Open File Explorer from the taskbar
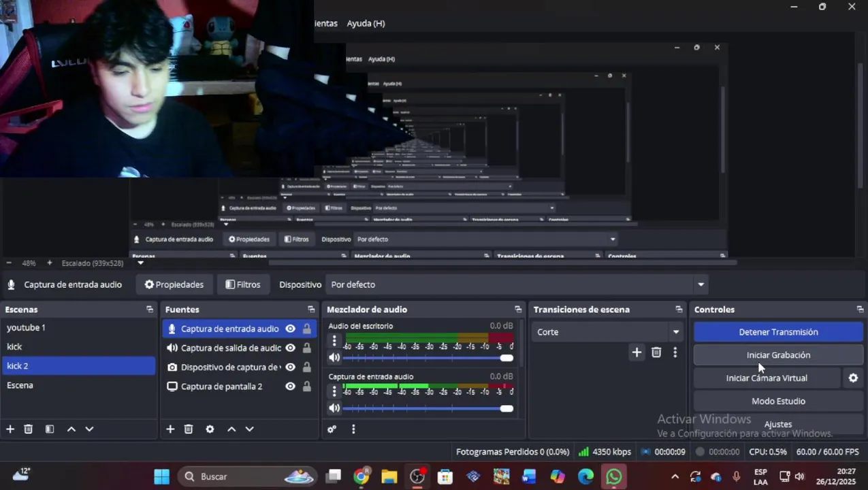Image resolution: width=868 pixels, height=490 pixels. pyautogui.click(x=389, y=476)
